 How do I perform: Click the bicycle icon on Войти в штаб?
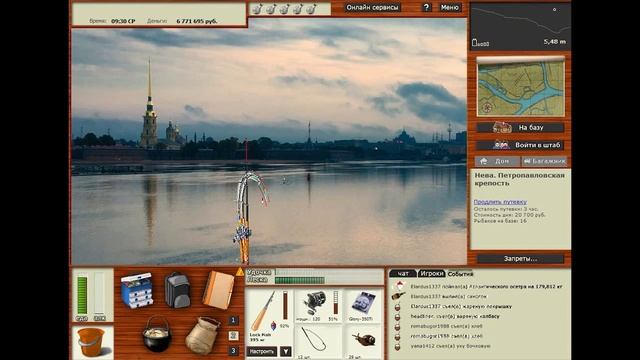coord(501,145)
